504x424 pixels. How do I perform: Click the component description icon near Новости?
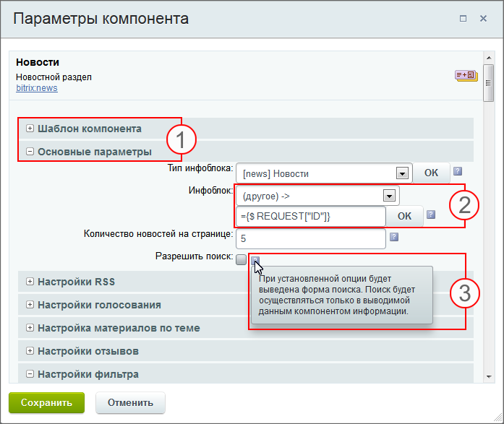coord(465,75)
